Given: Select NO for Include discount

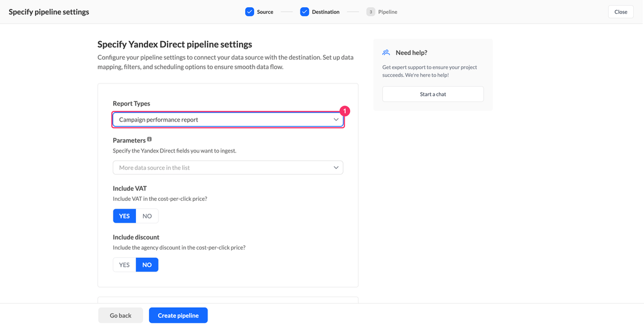Looking at the screenshot, I should [x=147, y=264].
